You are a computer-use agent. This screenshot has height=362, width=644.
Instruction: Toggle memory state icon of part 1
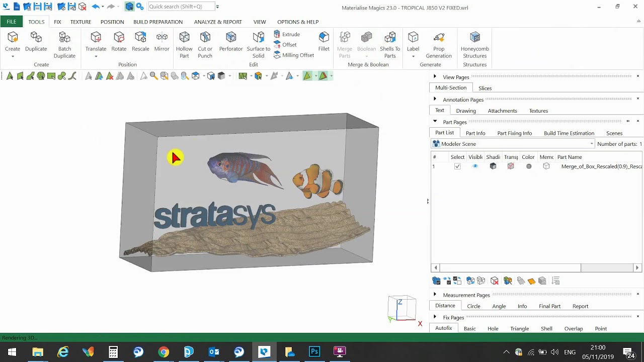[x=546, y=166]
